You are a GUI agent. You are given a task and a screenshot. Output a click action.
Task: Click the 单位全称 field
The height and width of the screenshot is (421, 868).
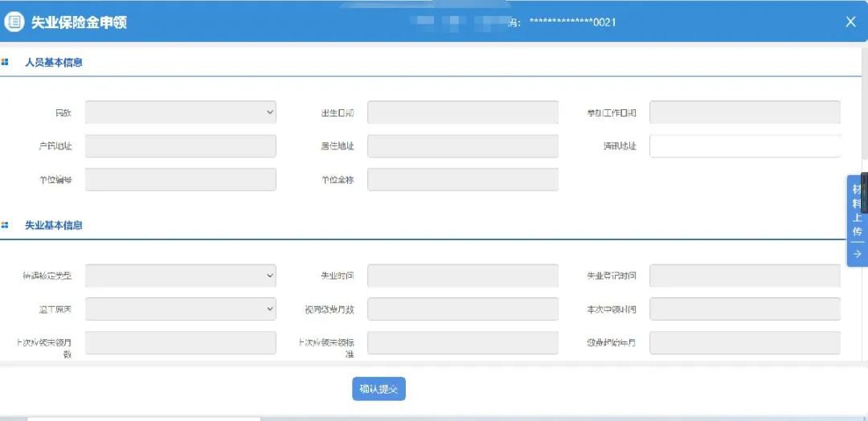[462, 179]
